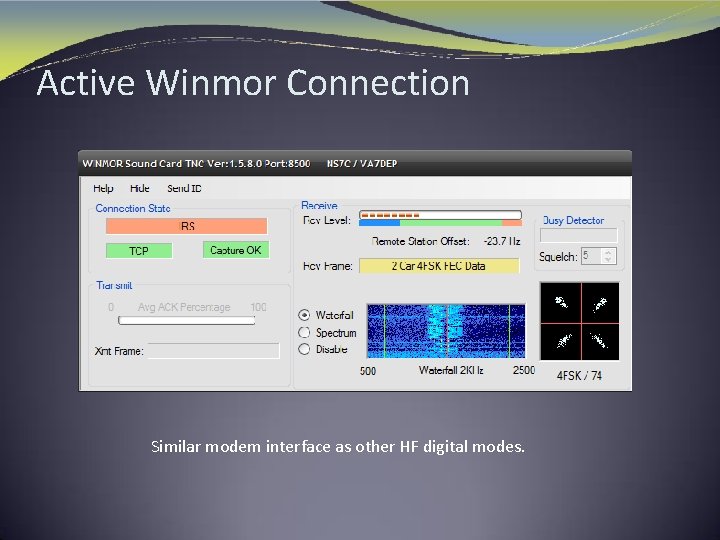Select the Spectrum display option
720x540 pixels.
(304, 332)
